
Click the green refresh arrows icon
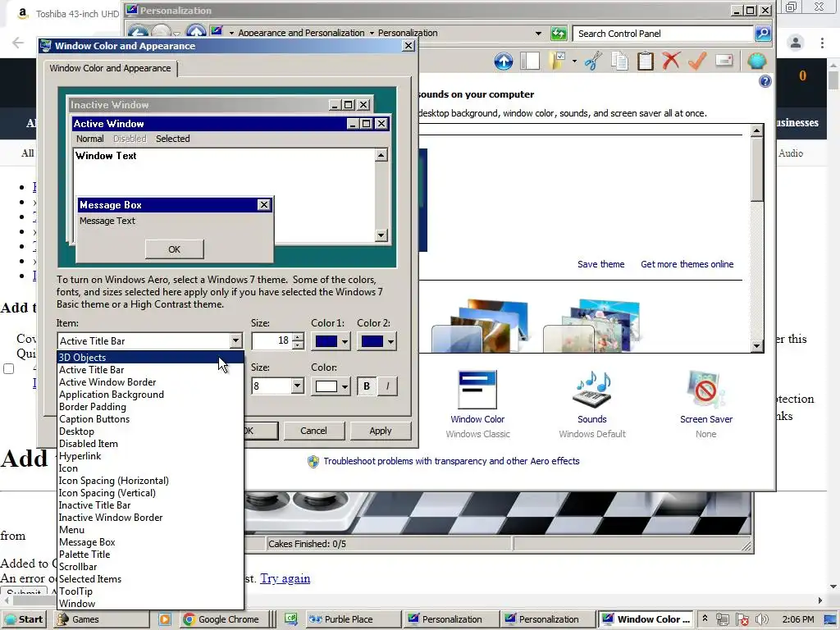coord(559,34)
